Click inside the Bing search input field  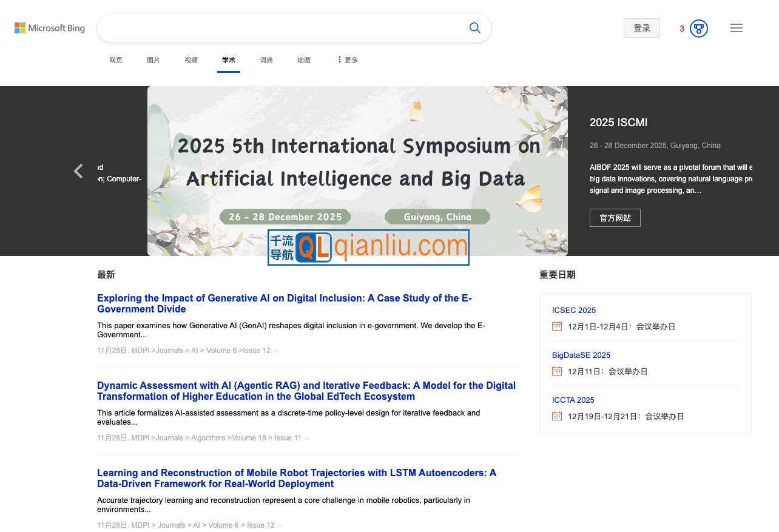tap(279, 28)
